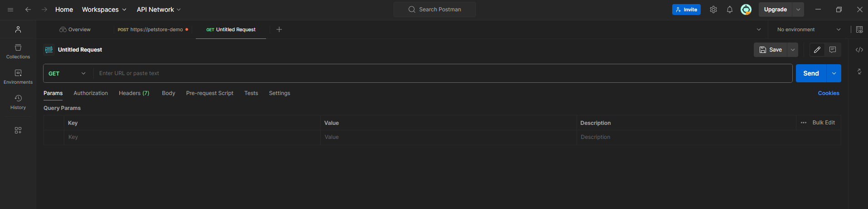Click the search magnifier icon
The height and width of the screenshot is (209, 868).
pyautogui.click(x=412, y=9)
